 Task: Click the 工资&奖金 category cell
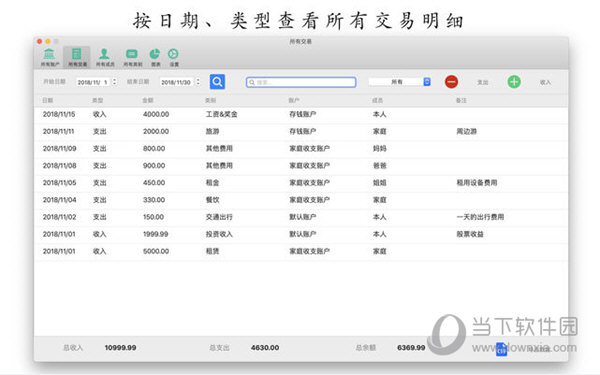(222, 114)
